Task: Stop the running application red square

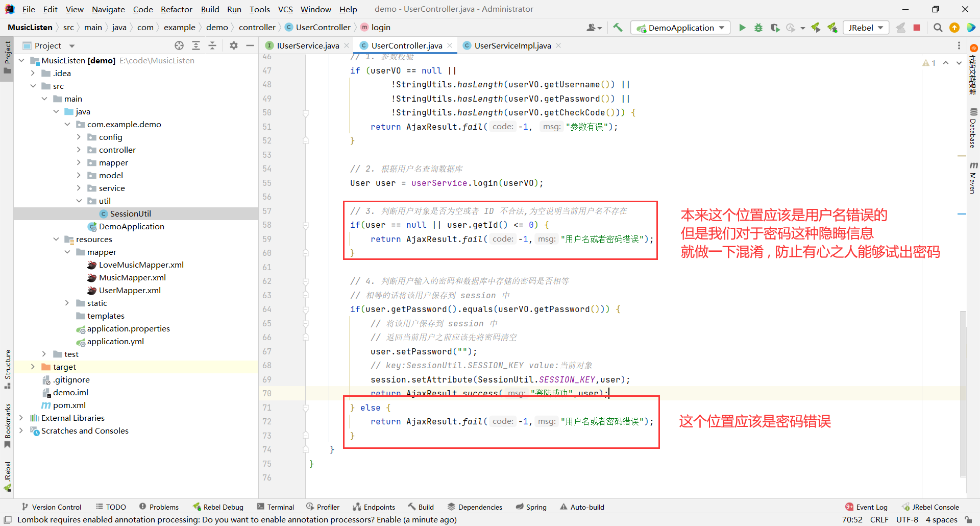Action: (917, 28)
